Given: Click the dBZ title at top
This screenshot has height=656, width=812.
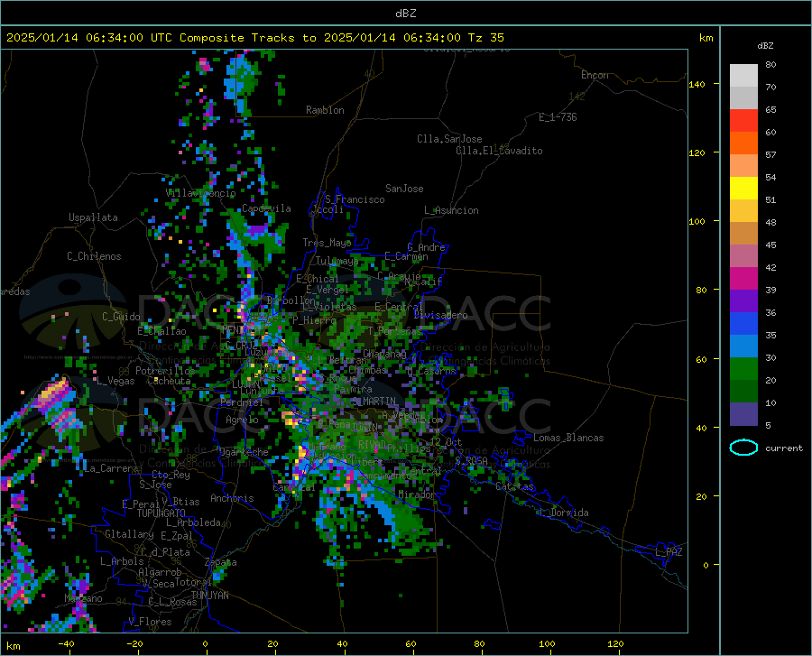Looking at the screenshot, I should pos(405,14).
